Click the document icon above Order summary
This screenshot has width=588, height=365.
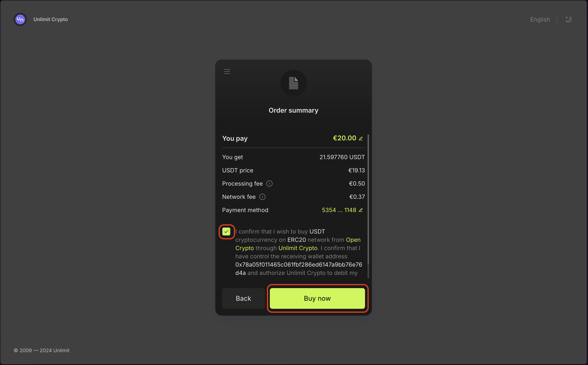pos(293,83)
